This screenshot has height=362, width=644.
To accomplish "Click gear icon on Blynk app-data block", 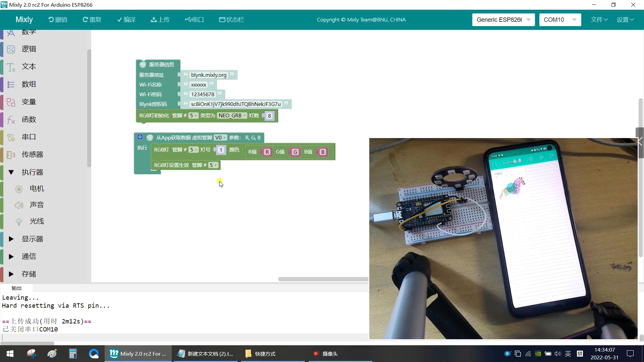I will tap(140, 137).
